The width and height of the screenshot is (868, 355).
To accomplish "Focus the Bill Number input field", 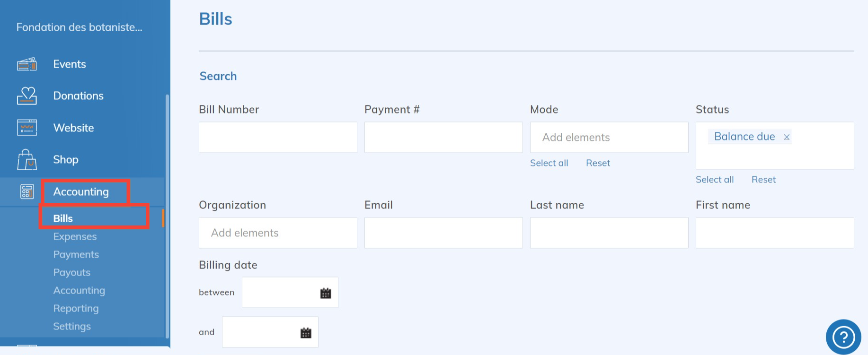I will (278, 138).
